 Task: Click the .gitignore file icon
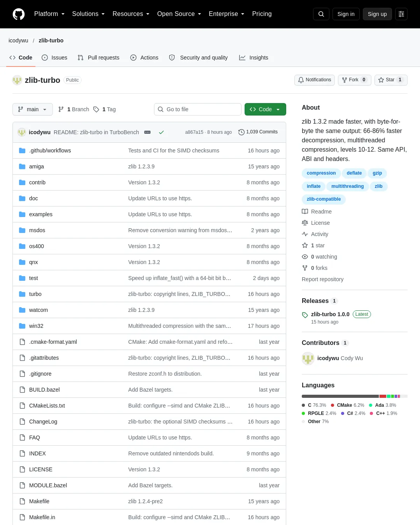[22, 374]
